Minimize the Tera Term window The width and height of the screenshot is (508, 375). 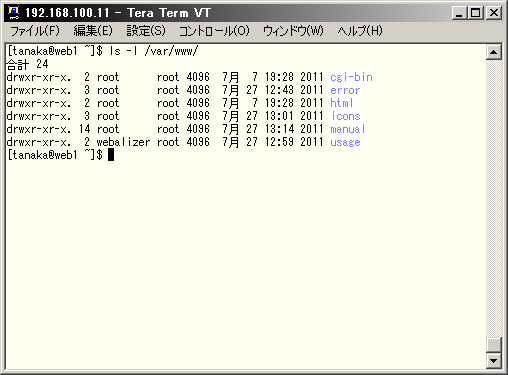[x=459, y=13]
